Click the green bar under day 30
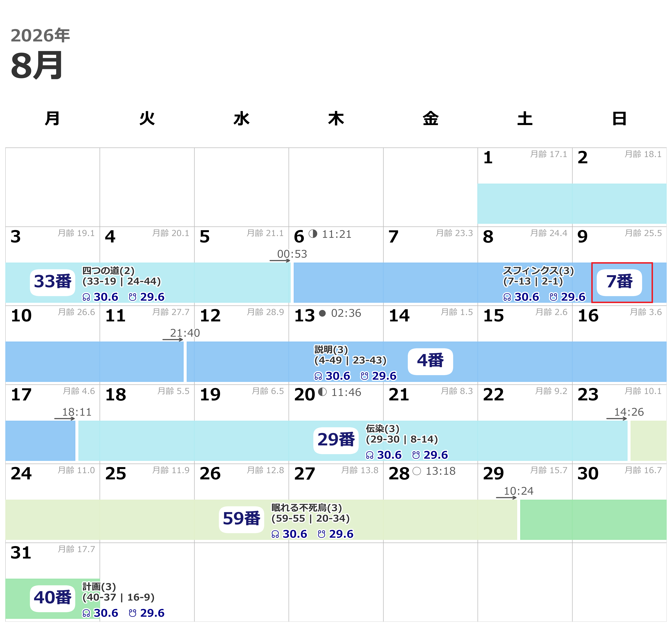672x627 pixels. 593,519
